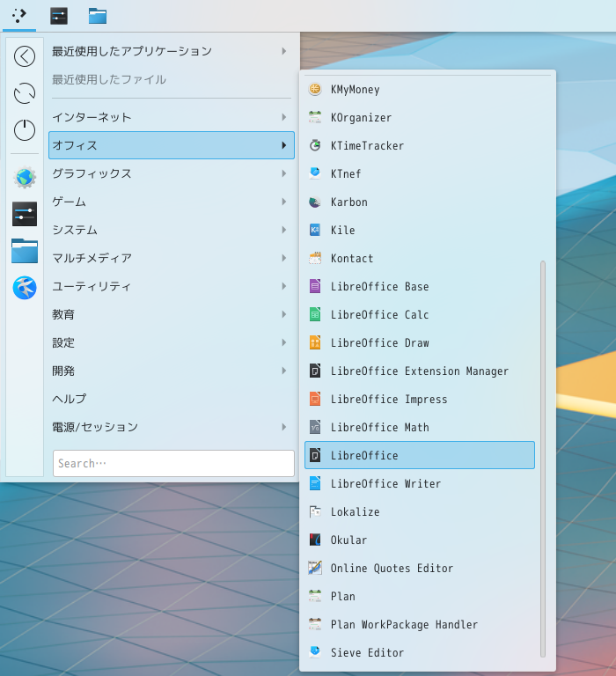Expand the グラフィックス category arrow
The image size is (616, 676).
tap(283, 173)
